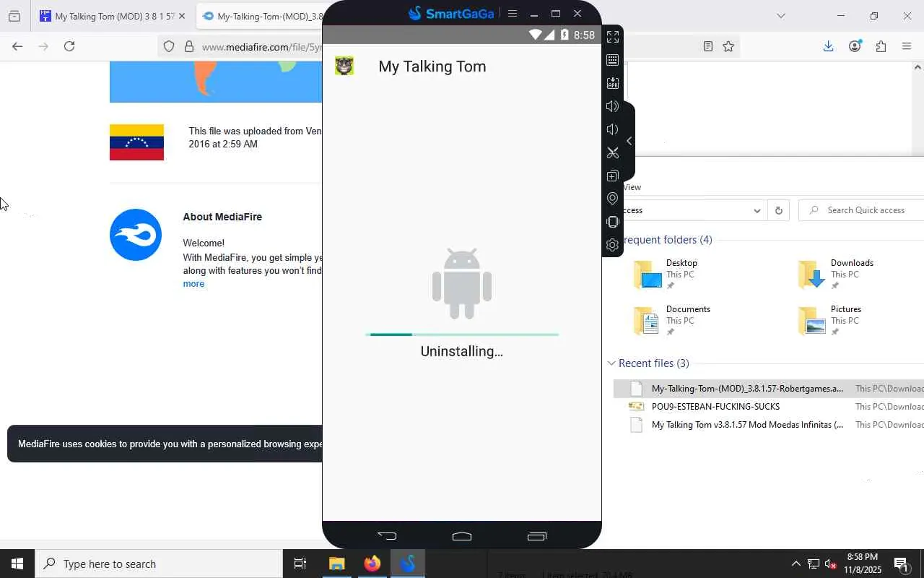Image resolution: width=924 pixels, height=578 pixels.
Task: Open the Firefox application menu
Action: pos(907,46)
